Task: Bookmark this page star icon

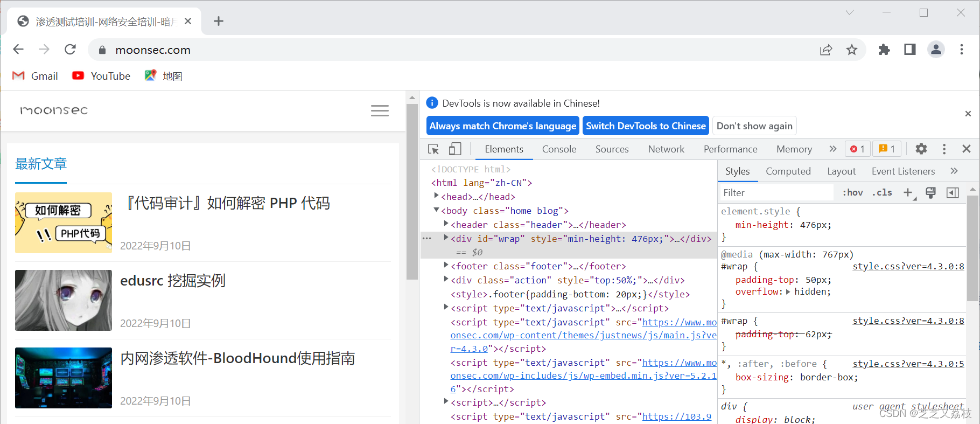Action: point(851,50)
